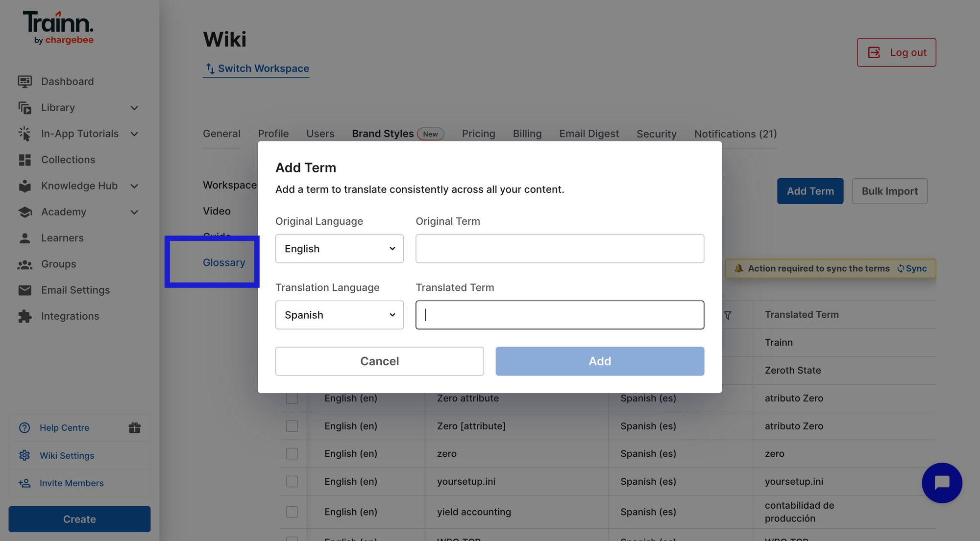Click the Sync link in alert banner
980x541 pixels.
(x=912, y=268)
